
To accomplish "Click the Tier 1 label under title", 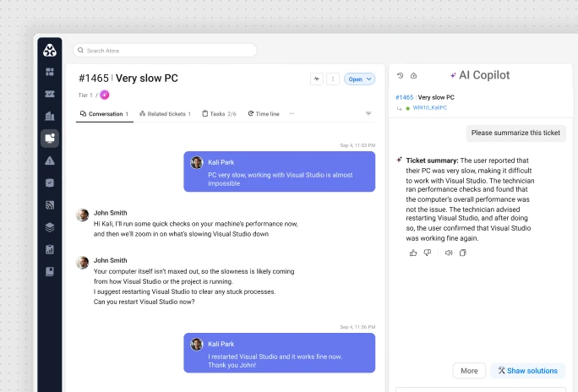I will coord(85,95).
